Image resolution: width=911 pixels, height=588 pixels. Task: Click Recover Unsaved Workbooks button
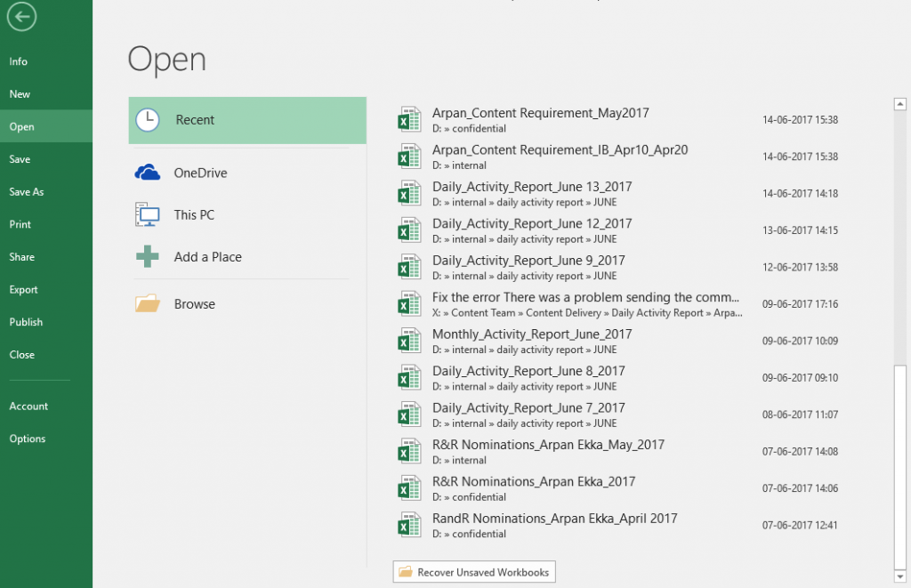click(x=474, y=572)
